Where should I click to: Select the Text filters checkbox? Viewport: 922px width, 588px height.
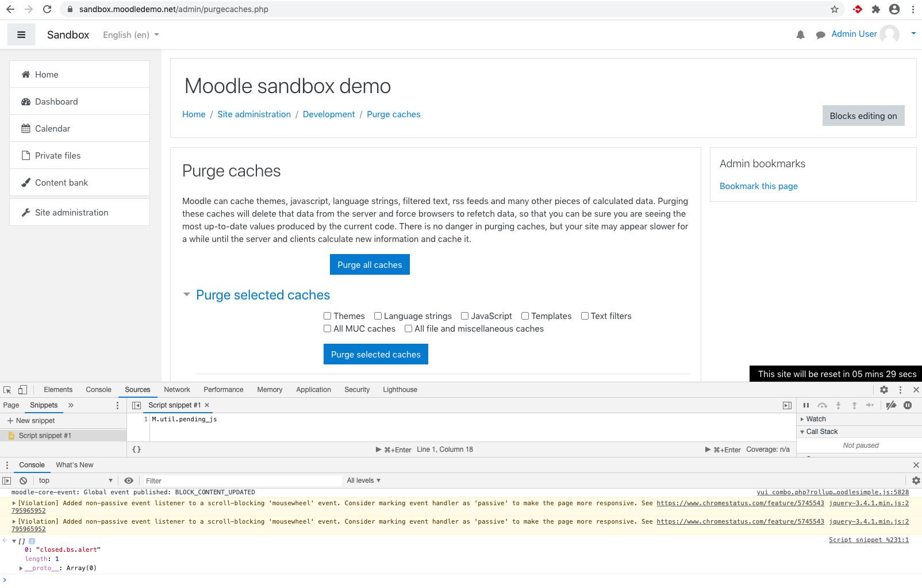pyautogui.click(x=585, y=316)
